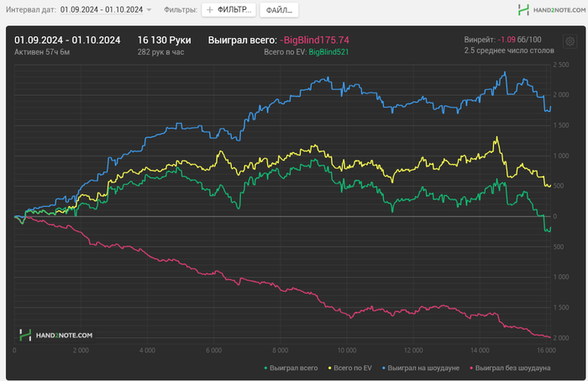Click the 'Фильтры:' label
Viewport: 588px width, 381px height.
click(178, 10)
